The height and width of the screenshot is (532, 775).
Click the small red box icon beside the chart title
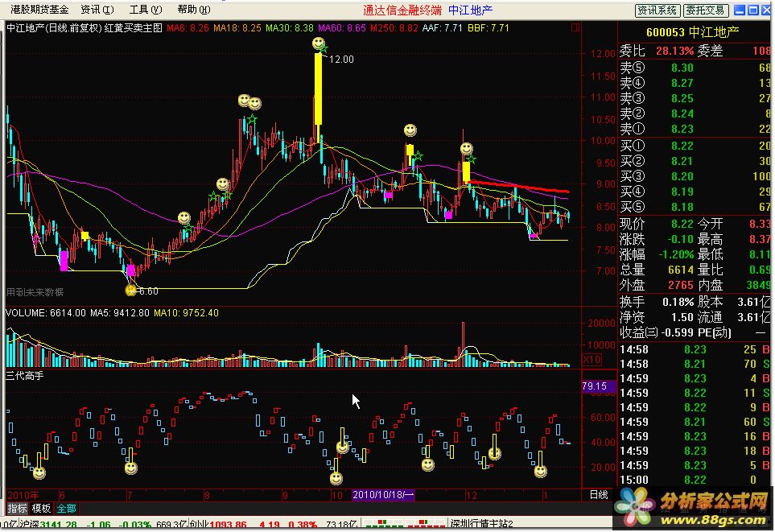575,27
